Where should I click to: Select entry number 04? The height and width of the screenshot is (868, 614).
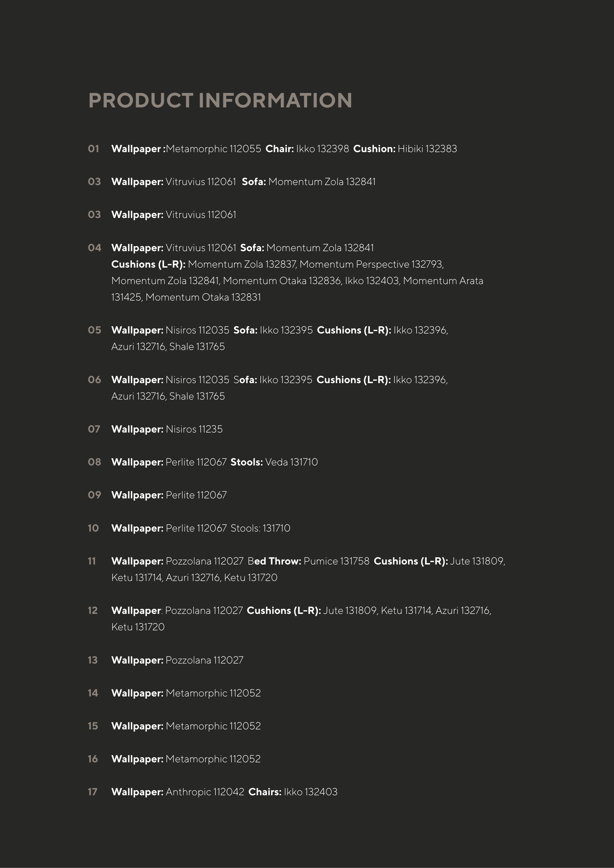pos(94,248)
